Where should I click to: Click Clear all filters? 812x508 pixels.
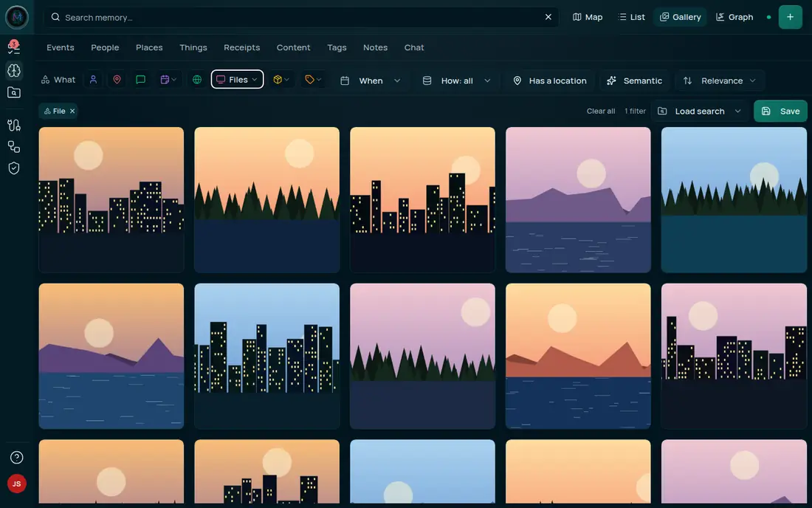coord(601,111)
